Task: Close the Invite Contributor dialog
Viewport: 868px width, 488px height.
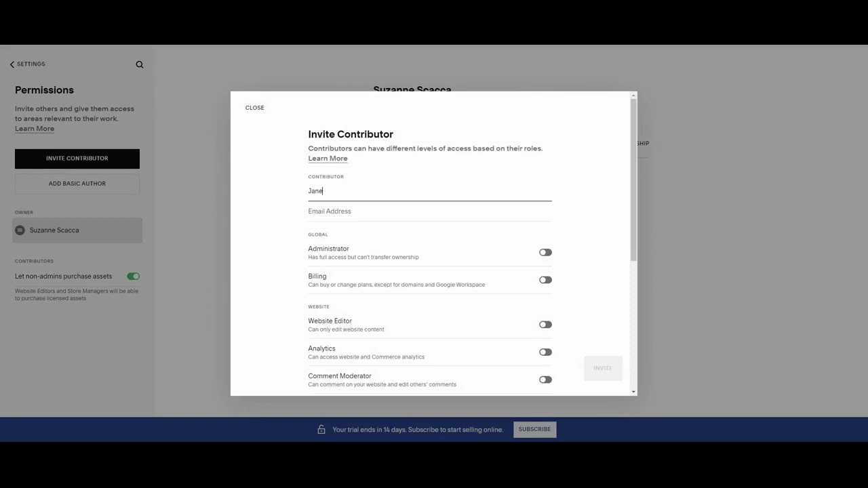Action: 255,108
